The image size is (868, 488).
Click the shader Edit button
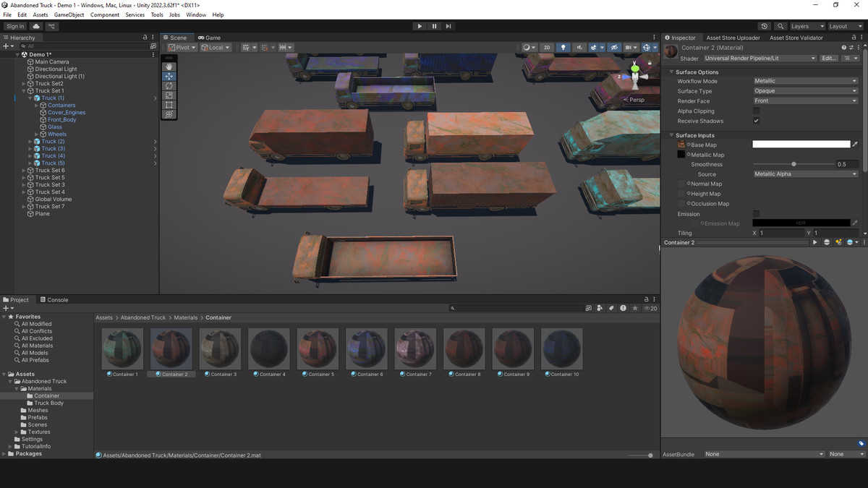pyautogui.click(x=829, y=58)
